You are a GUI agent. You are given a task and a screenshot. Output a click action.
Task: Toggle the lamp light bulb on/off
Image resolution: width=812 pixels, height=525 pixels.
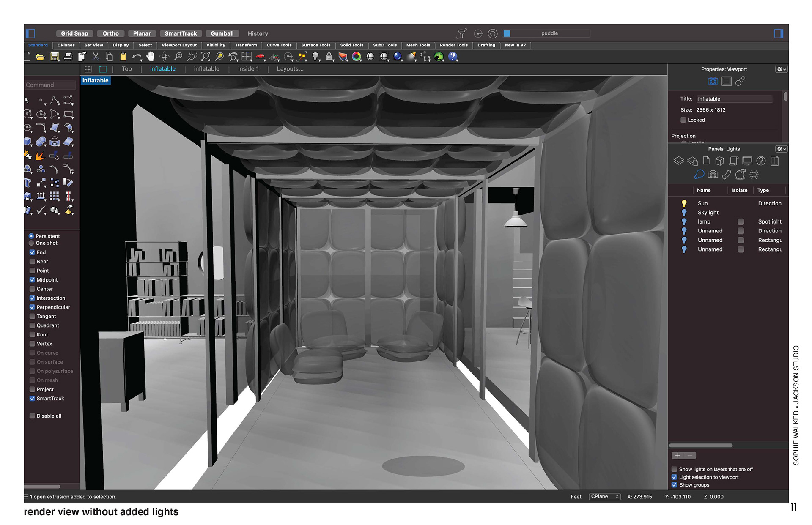[684, 222]
